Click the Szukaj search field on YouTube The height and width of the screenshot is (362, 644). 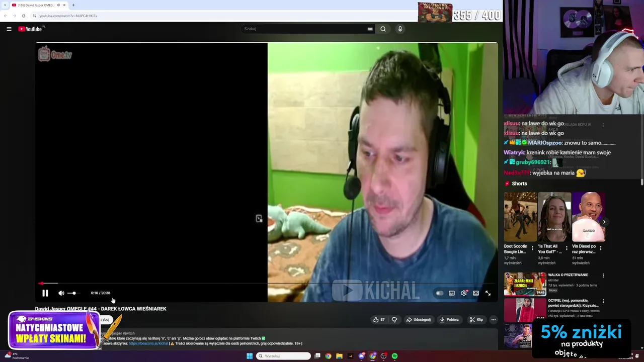pos(304,29)
